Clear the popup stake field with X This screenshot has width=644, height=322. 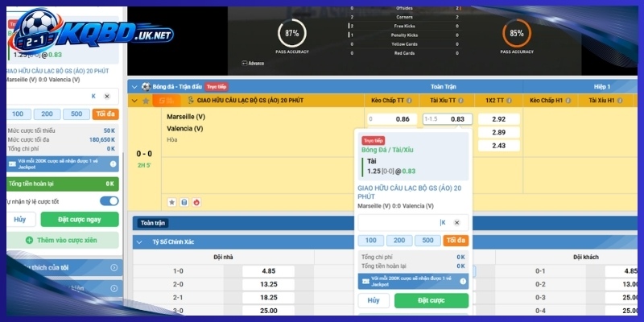(x=456, y=223)
